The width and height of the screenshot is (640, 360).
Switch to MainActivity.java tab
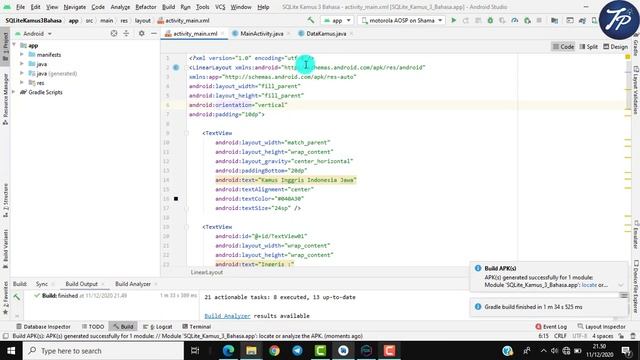[261, 33]
